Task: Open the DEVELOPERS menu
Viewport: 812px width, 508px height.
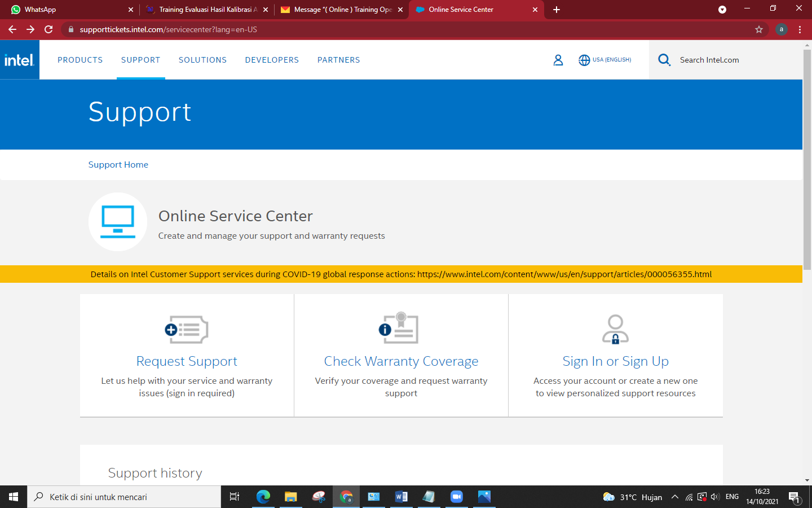Action: (x=272, y=60)
